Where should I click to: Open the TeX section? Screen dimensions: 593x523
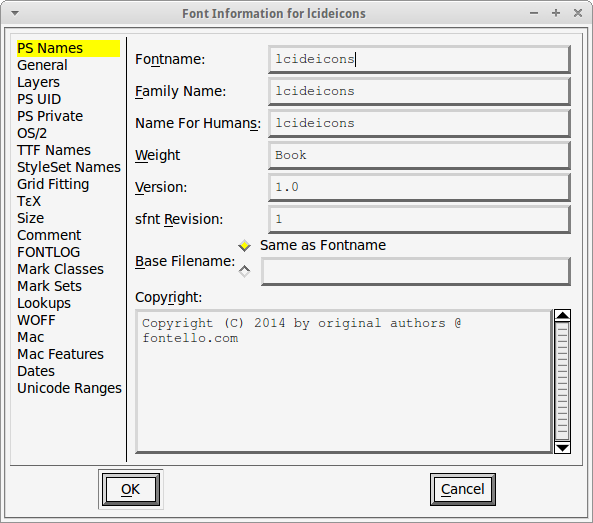click(x=29, y=202)
